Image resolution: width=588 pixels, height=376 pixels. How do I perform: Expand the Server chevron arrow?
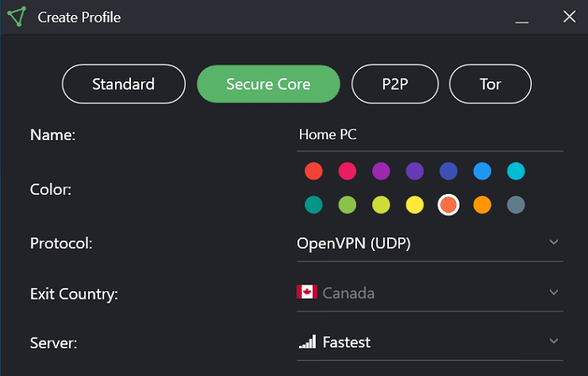[x=554, y=341]
